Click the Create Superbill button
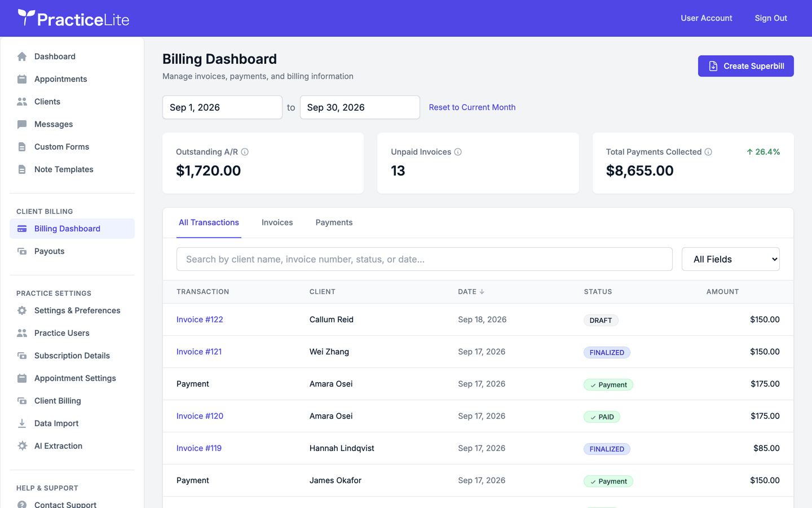This screenshot has height=508, width=812. click(x=745, y=66)
